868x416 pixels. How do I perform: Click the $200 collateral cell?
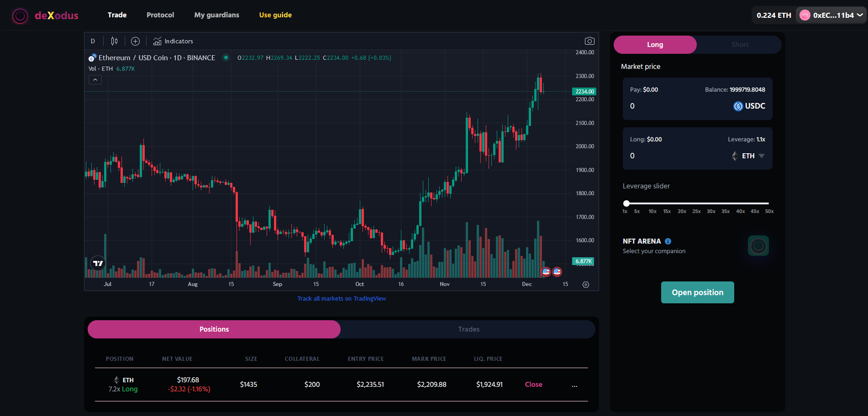(x=312, y=385)
